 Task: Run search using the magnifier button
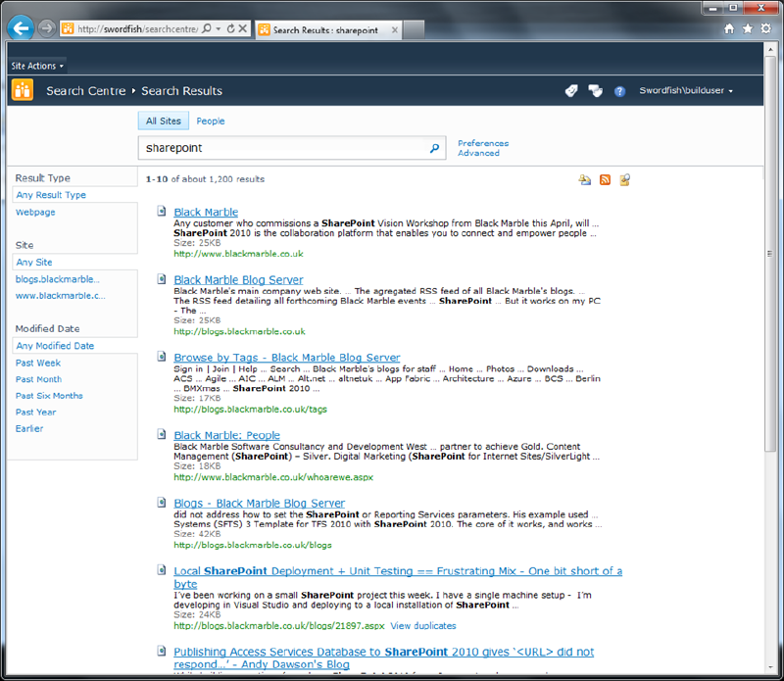pos(434,148)
